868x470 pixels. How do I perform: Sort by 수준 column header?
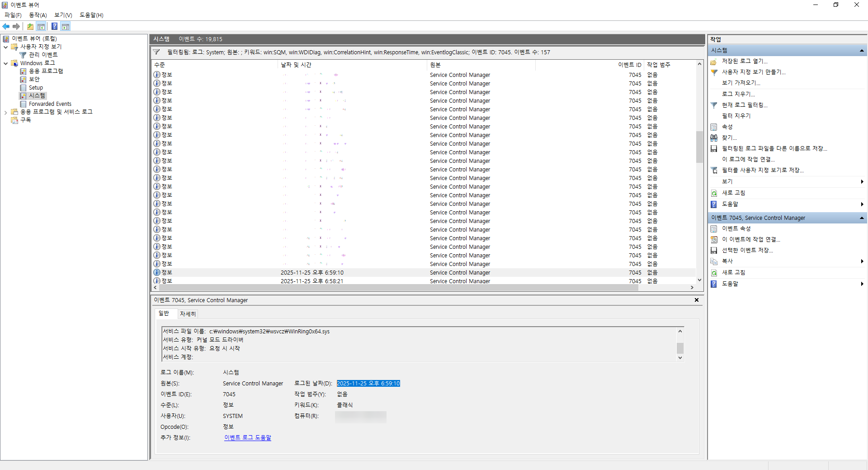tap(215, 65)
